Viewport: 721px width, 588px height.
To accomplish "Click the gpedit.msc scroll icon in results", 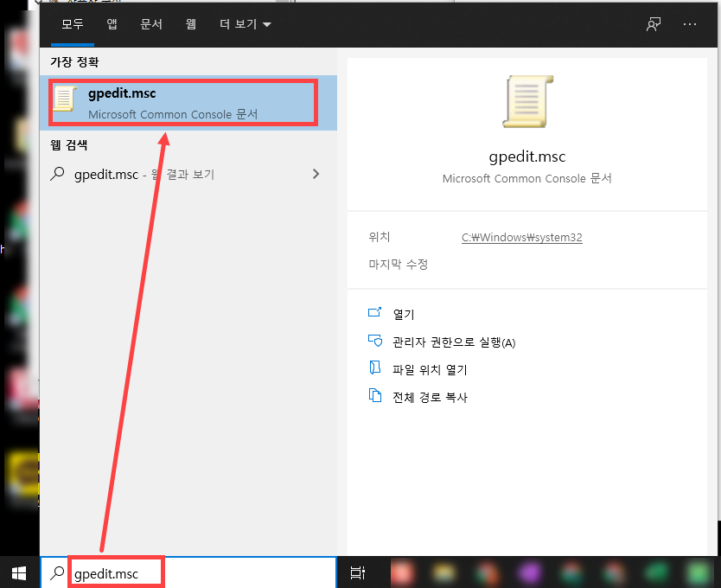I will coord(64,98).
